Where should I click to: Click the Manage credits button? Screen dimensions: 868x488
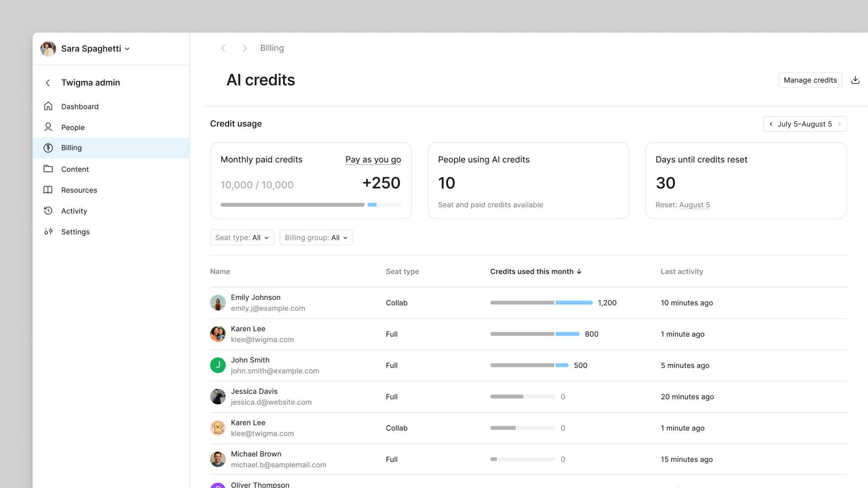click(x=810, y=80)
